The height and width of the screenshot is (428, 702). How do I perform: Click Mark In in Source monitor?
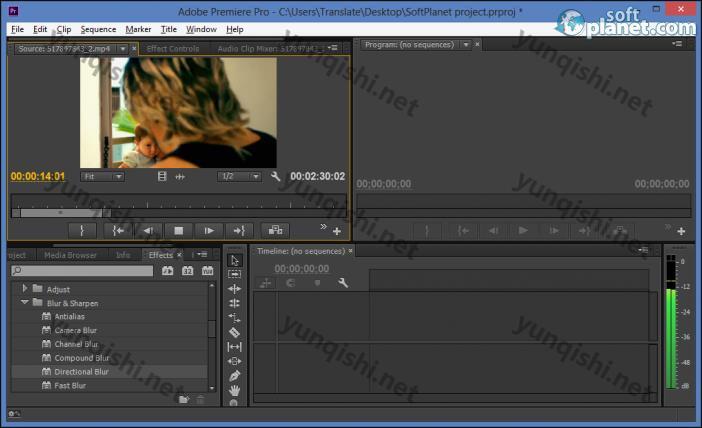pos(82,231)
